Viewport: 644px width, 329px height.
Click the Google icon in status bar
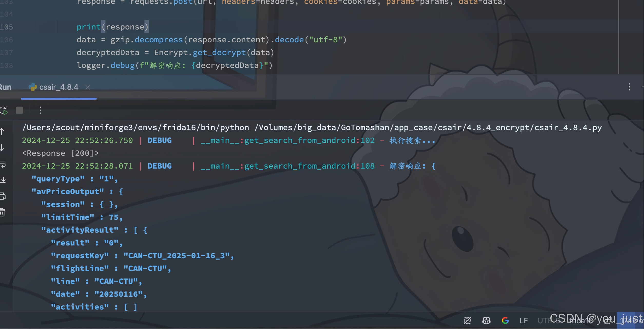tap(505, 321)
